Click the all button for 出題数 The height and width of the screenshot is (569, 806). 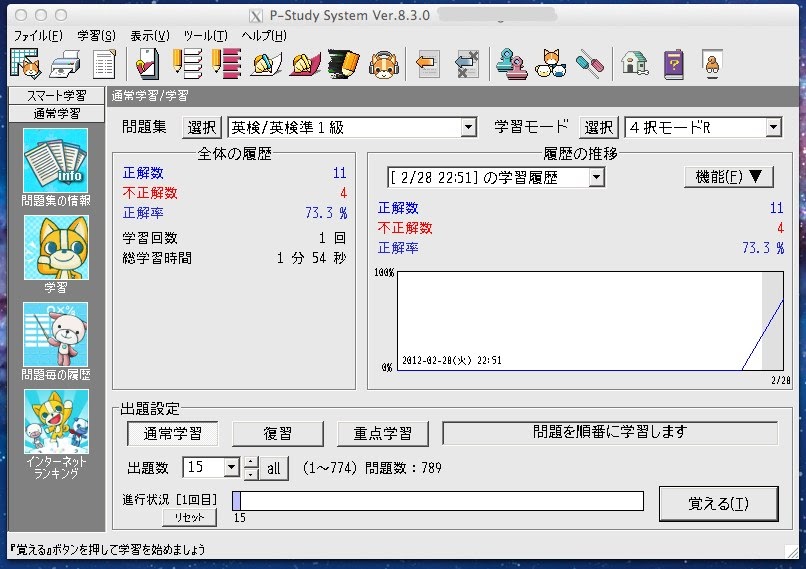click(274, 468)
